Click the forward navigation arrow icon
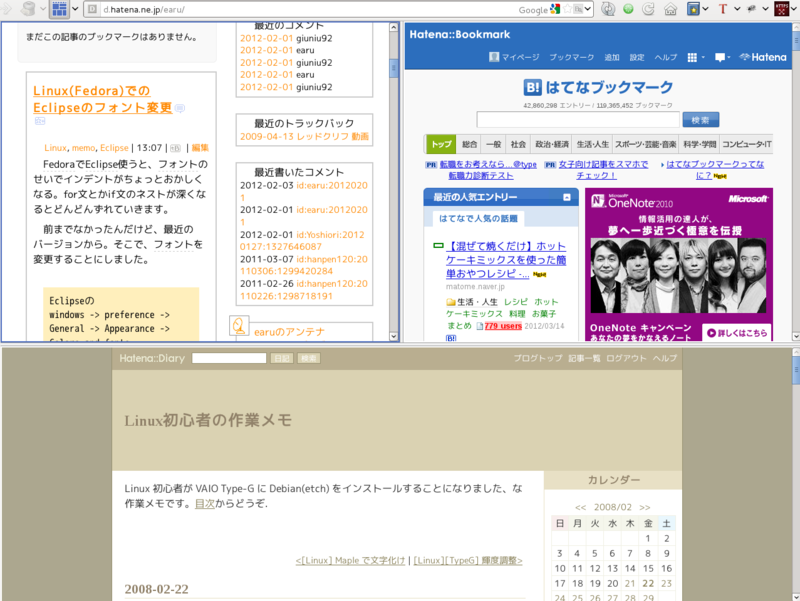 [x=7, y=9]
